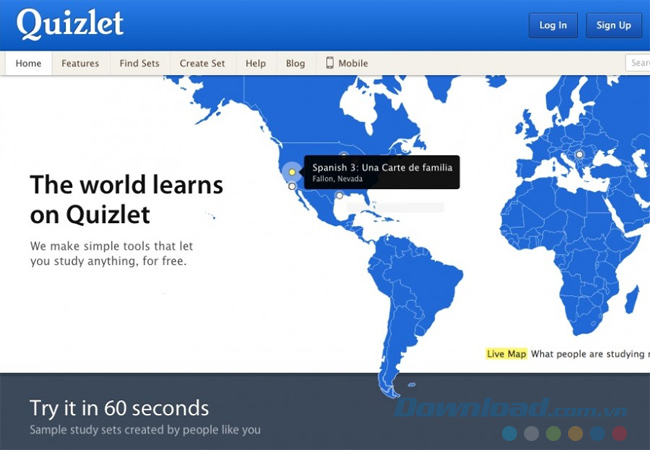Go to Find Sets

tap(139, 63)
